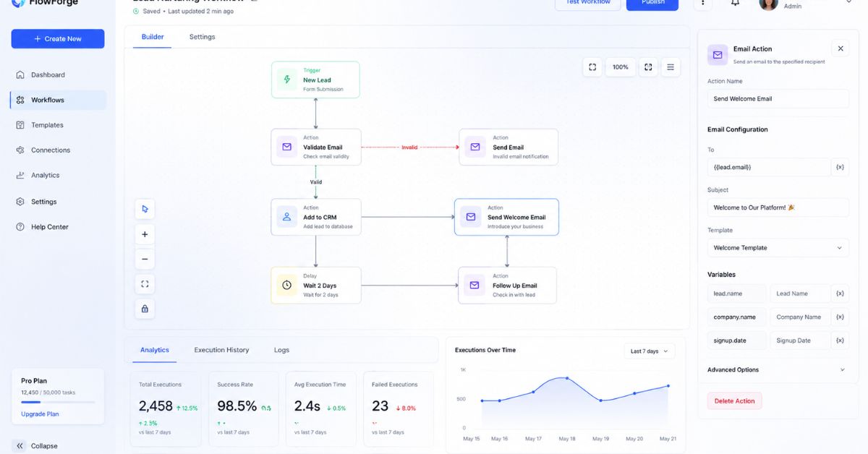Click the Pro Plan tasks usage bar
Screen dimensions: 868x454
[x=58, y=402]
